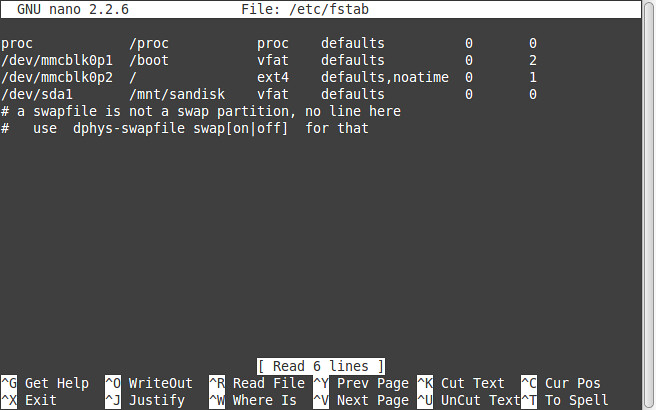Select the Cur Pos shortcut

click(572, 383)
